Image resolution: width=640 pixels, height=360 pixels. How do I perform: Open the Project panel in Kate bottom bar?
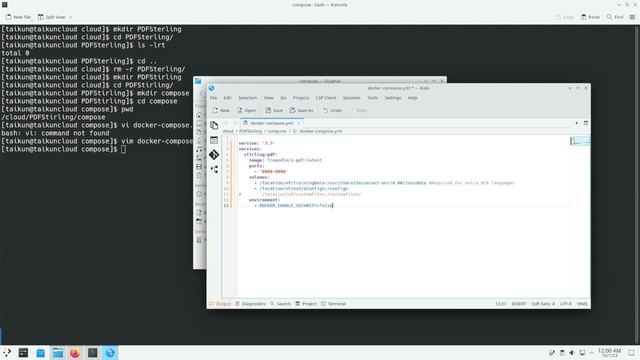[306, 304]
